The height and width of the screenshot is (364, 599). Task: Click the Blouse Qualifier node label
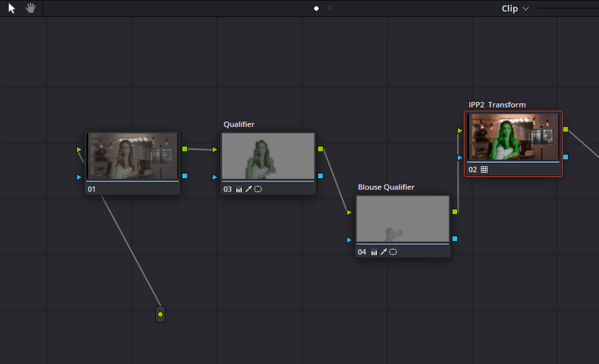[386, 187]
